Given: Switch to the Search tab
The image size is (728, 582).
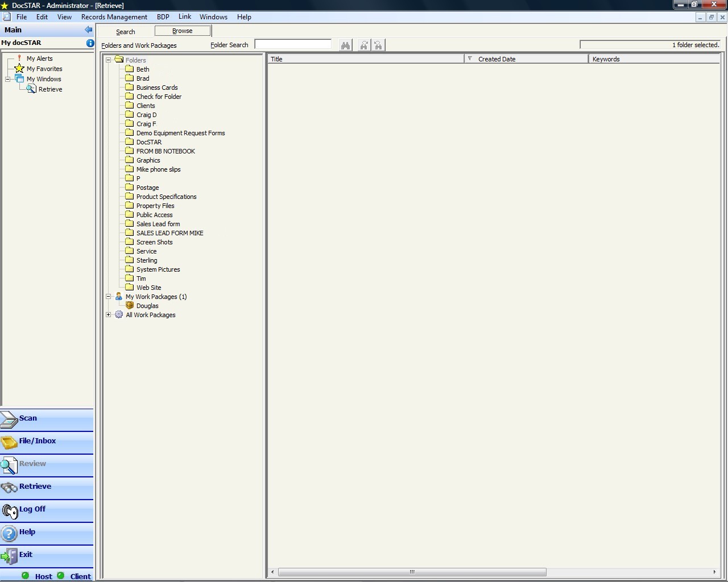Looking at the screenshot, I should click(126, 32).
